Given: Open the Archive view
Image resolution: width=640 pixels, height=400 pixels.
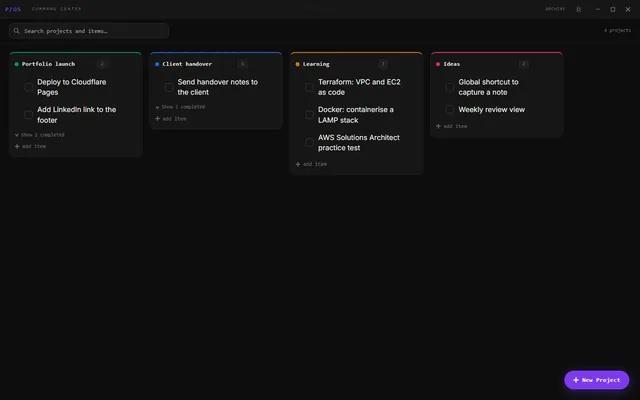Looking at the screenshot, I should tap(555, 9).
